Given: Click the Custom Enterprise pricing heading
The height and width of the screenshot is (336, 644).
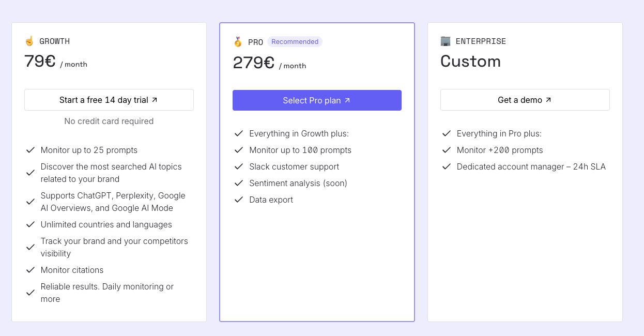Looking at the screenshot, I should tap(470, 62).
